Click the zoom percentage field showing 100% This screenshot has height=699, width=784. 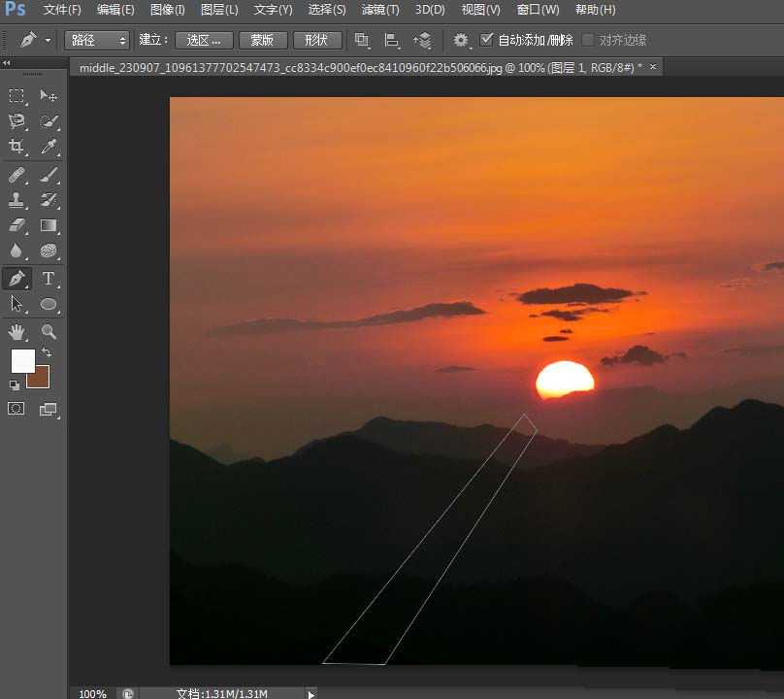click(92, 693)
